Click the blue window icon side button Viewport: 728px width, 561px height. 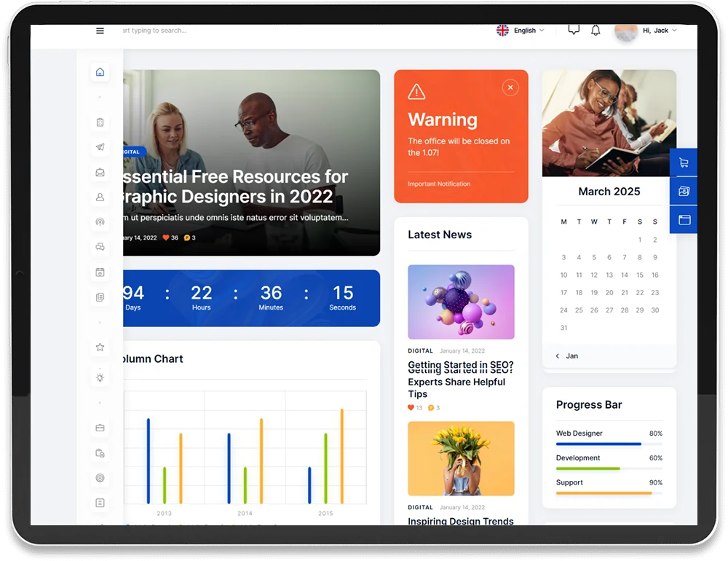[683, 219]
